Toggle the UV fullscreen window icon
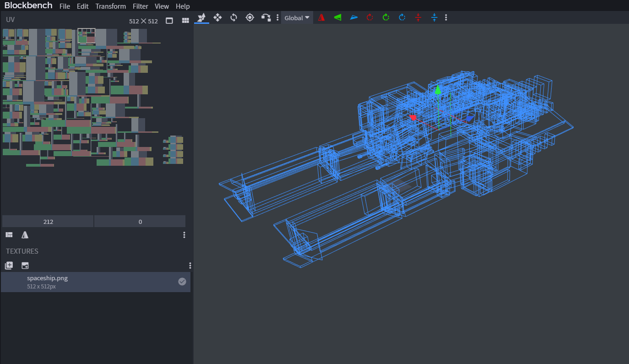Screen dimensions: 629x364 coord(169,21)
